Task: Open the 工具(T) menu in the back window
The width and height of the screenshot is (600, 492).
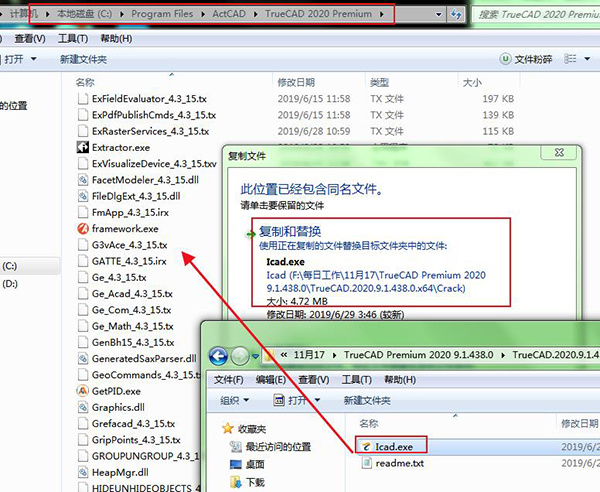Action: pyautogui.click(x=73, y=39)
